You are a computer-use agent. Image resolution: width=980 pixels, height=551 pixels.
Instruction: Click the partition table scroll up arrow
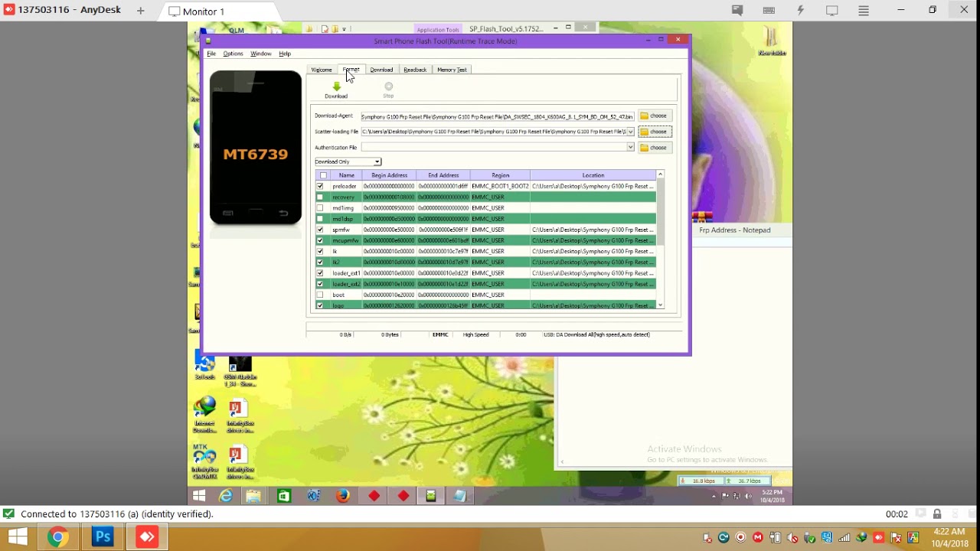coord(661,174)
